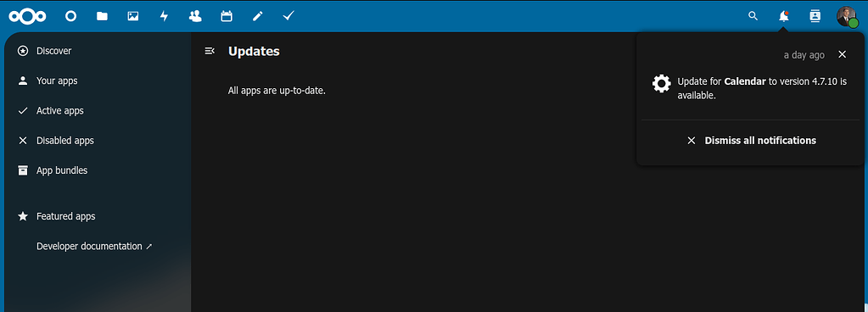Select Your apps in the sidebar
The image size is (868, 312).
98,81
